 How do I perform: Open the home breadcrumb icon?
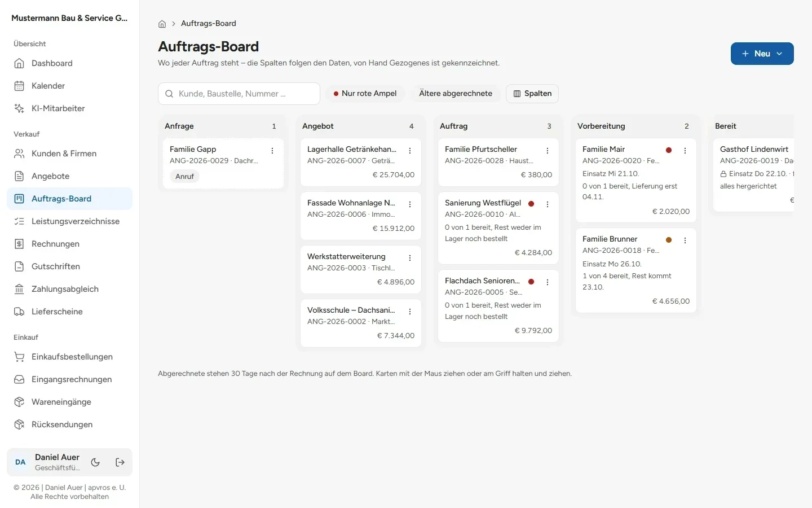[x=162, y=24]
